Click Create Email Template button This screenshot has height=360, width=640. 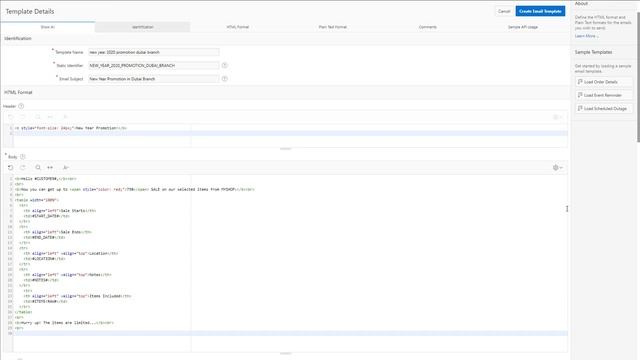pyautogui.click(x=540, y=11)
